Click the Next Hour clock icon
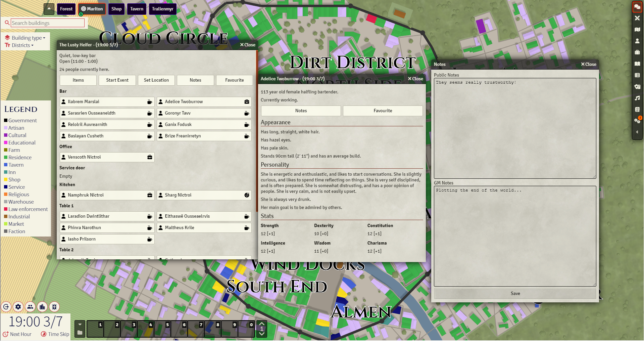Viewport: 644px width, 341px height. pos(5,334)
